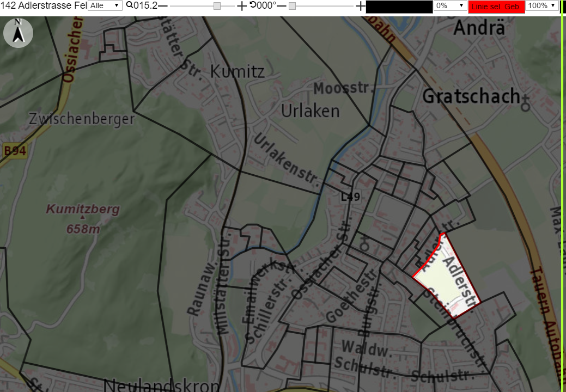Click the rotation reset arrow icon

[253, 5]
